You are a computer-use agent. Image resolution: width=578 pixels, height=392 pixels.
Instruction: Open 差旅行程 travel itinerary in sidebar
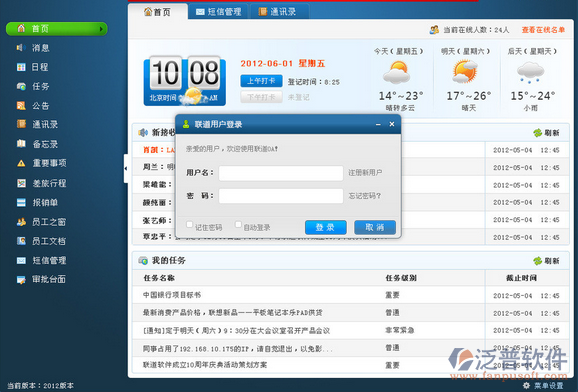(41, 183)
